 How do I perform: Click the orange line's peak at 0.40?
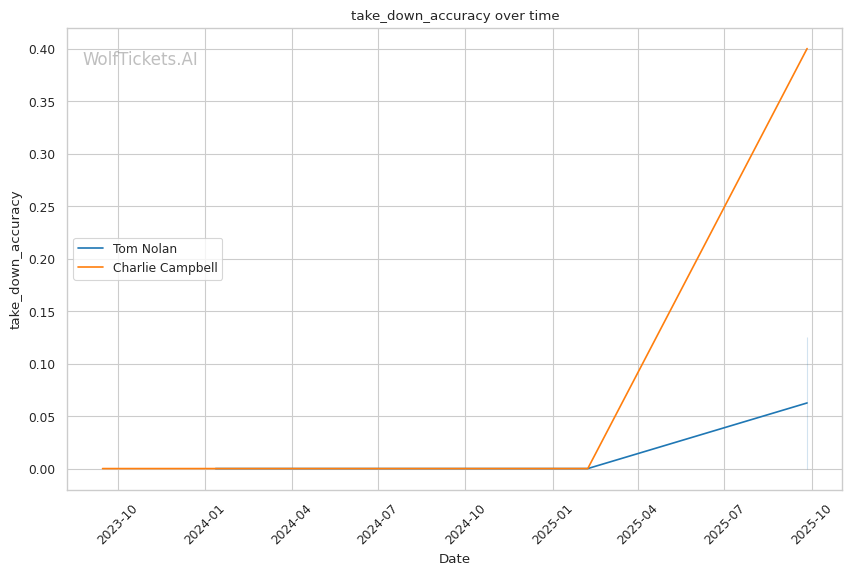807,49
